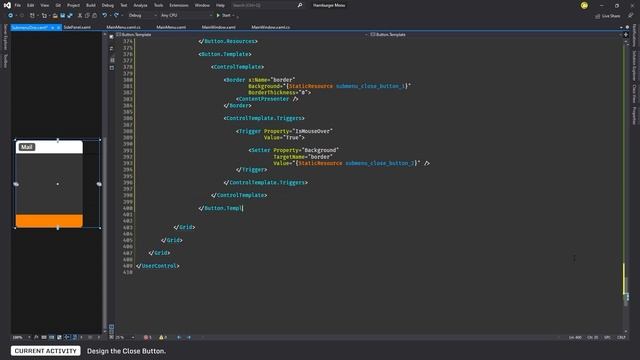Click the Redo toolbar icon

[x=116, y=16]
